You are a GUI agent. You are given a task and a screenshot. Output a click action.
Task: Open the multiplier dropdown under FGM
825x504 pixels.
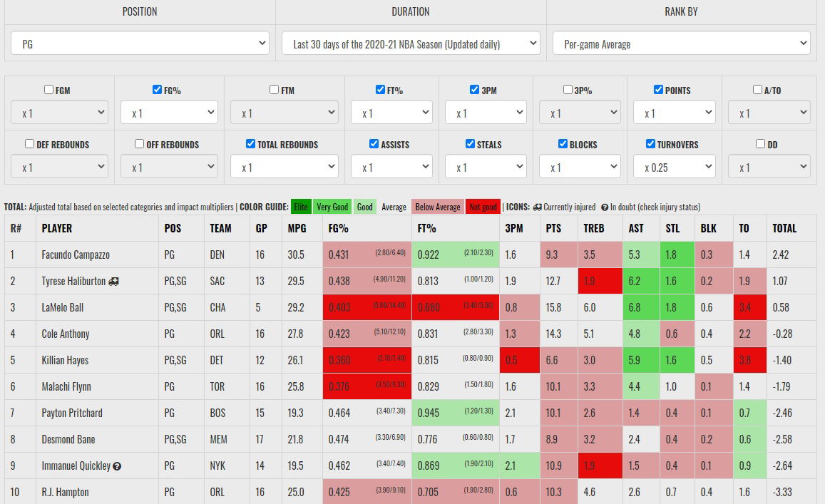point(59,113)
